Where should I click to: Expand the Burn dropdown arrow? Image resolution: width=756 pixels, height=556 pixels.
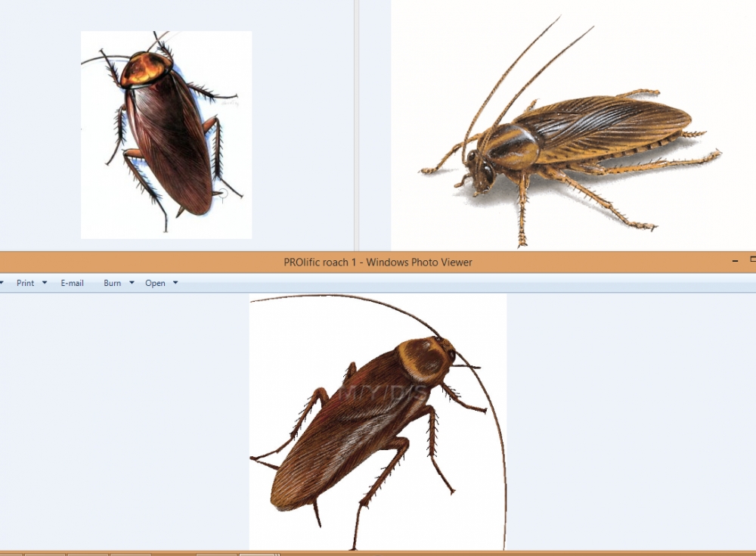pyautogui.click(x=132, y=283)
